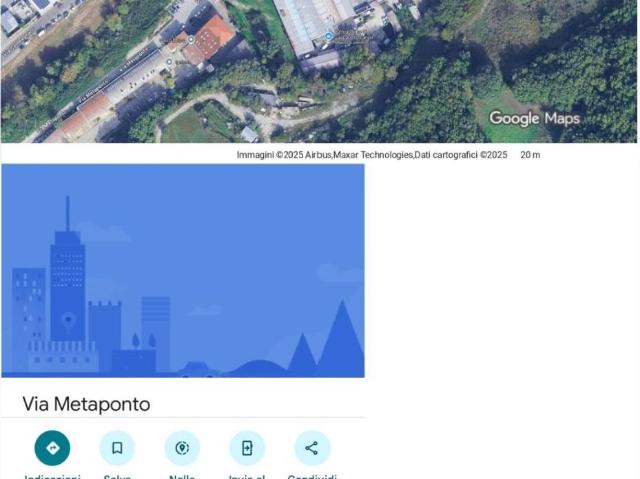Open the Nelle vicinanze nearby search icon
Viewport: 640px width, 479px height.
[x=182, y=448]
